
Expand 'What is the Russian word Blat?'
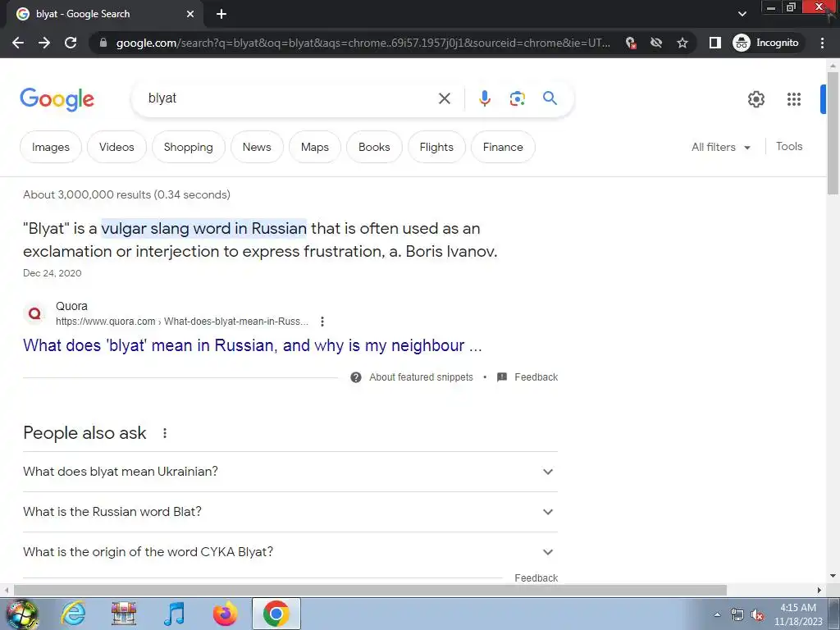(290, 512)
